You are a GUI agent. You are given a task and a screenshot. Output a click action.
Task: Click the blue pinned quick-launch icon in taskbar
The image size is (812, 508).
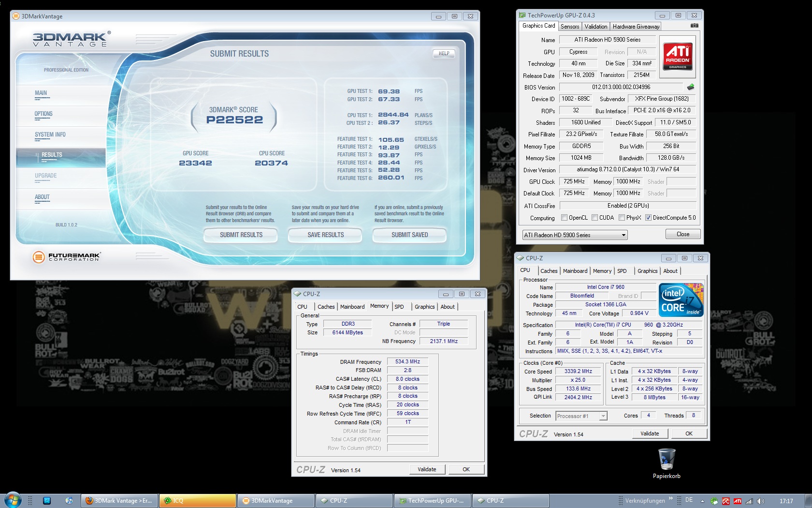click(x=47, y=501)
